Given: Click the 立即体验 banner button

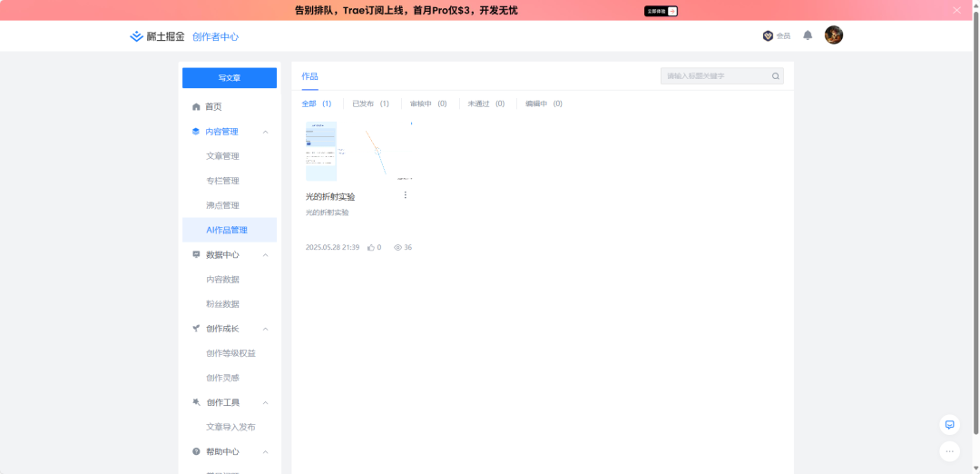Looking at the screenshot, I should point(661,11).
